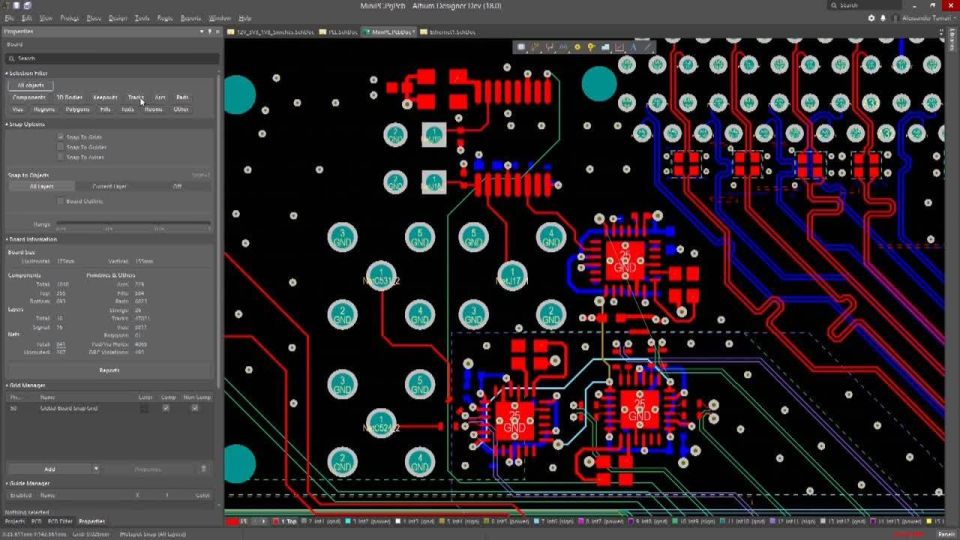Toggle the Fills selection filter
The width and height of the screenshot is (960, 540).
point(105,110)
